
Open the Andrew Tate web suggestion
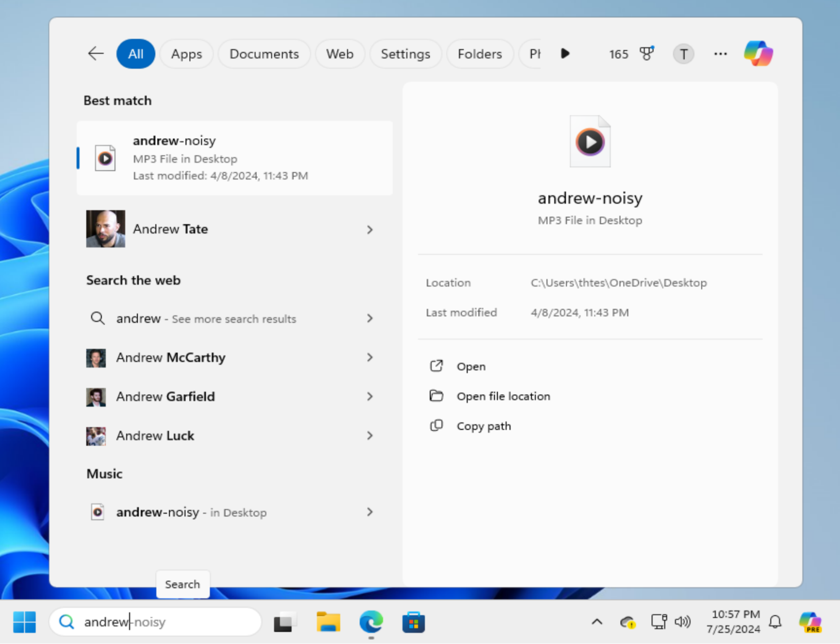point(234,229)
